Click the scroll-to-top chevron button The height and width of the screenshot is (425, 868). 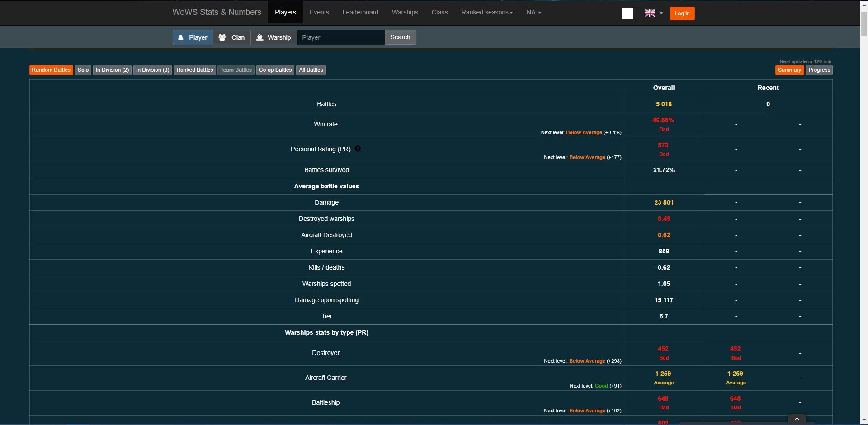[x=797, y=419]
